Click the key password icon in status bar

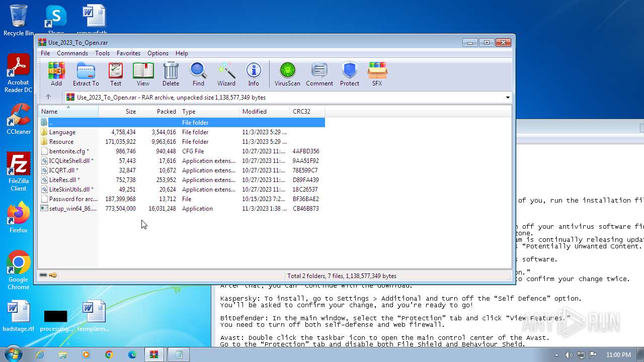(53, 276)
